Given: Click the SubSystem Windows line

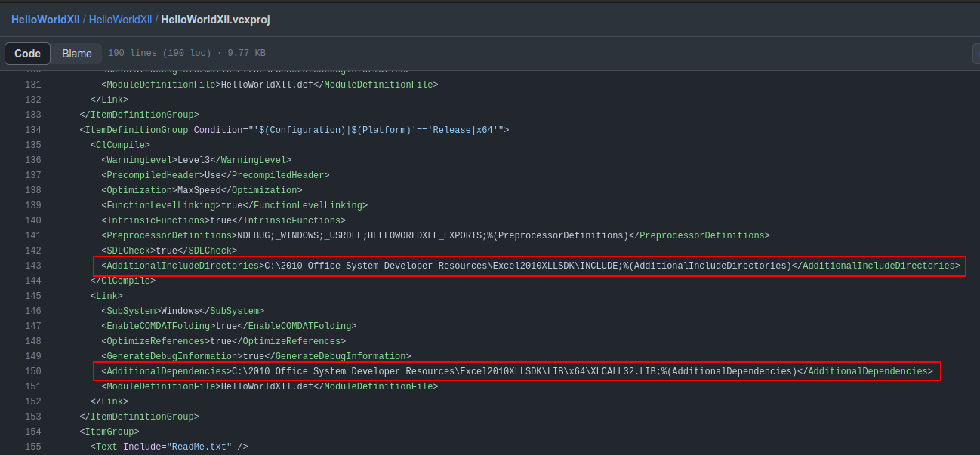Looking at the screenshot, I should point(183,311).
